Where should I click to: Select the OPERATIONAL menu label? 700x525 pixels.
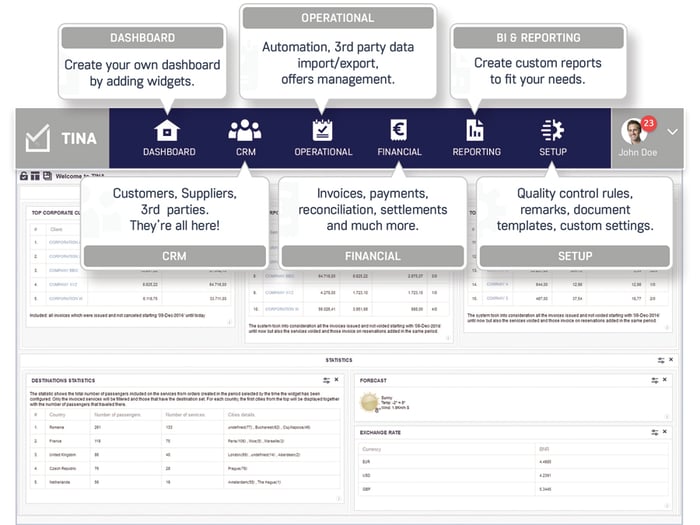click(x=323, y=152)
